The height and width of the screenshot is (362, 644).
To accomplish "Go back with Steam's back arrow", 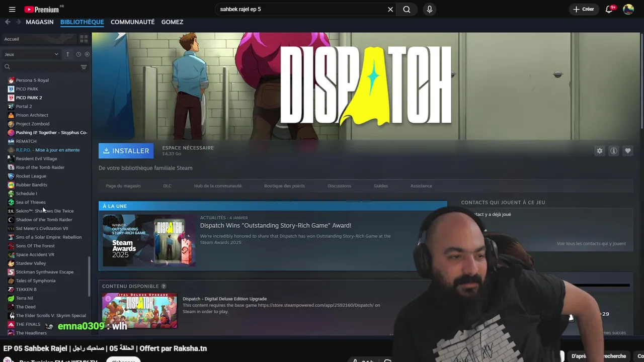I will pos(8,22).
